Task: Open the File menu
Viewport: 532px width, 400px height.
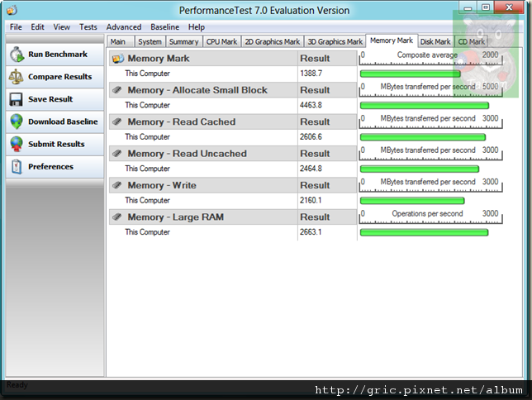Action: click(x=16, y=26)
